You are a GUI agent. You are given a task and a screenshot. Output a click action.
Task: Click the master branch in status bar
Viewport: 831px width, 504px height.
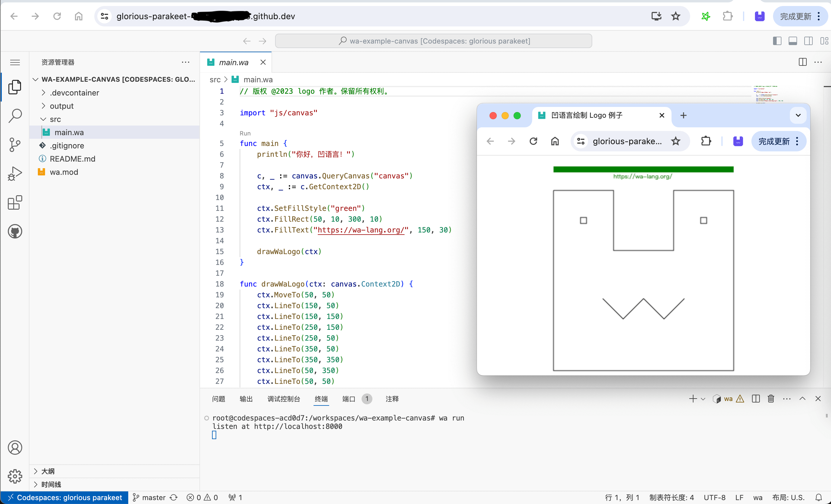tap(149, 497)
